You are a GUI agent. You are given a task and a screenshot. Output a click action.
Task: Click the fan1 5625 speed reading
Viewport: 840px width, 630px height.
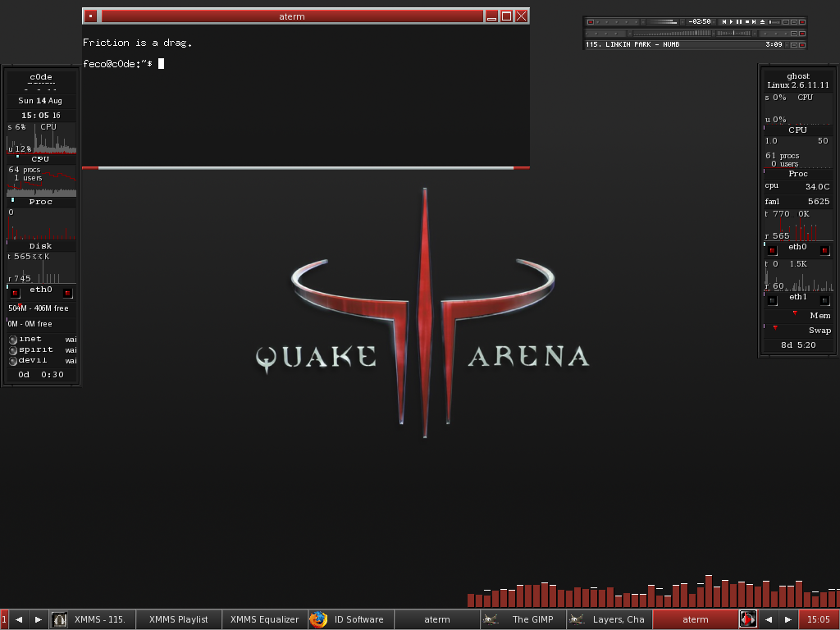797,202
